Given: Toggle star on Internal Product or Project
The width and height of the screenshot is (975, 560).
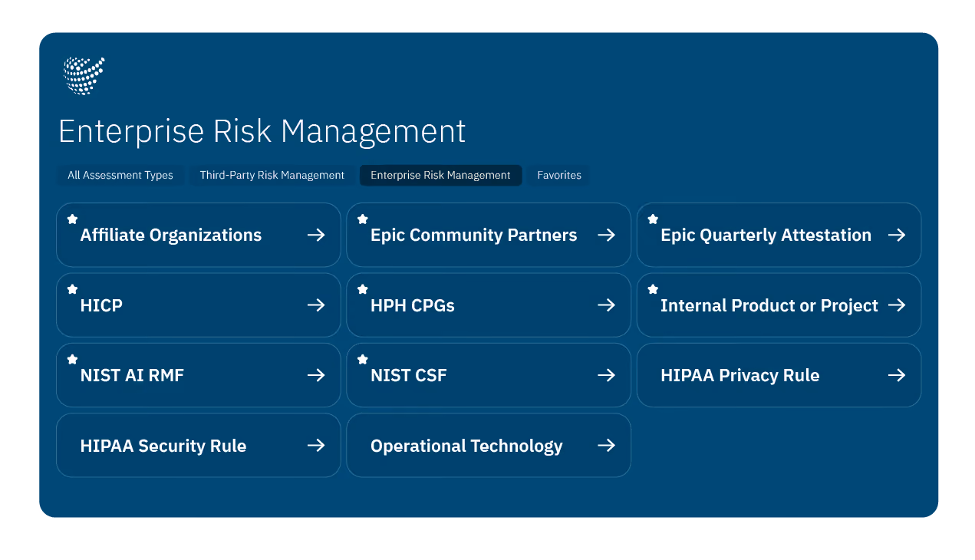Looking at the screenshot, I should click(653, 289).
